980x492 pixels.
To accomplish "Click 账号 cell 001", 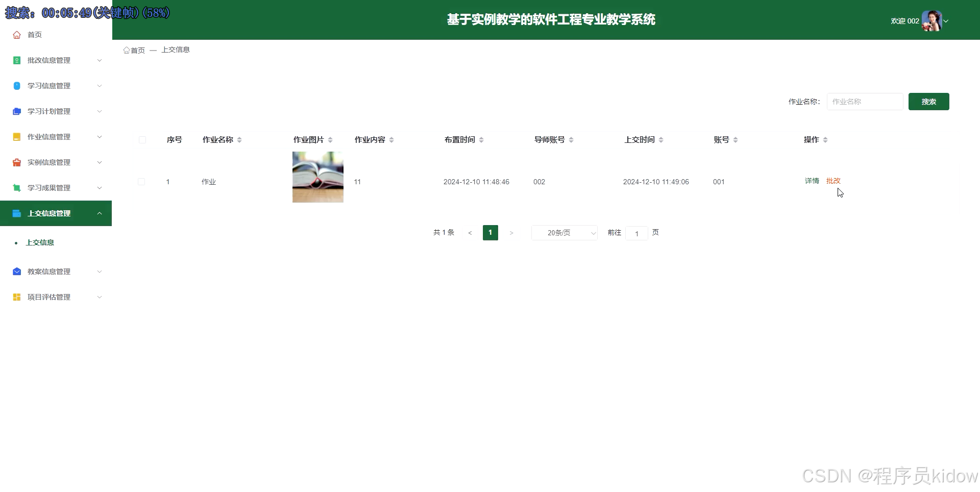I will [719, 182].
